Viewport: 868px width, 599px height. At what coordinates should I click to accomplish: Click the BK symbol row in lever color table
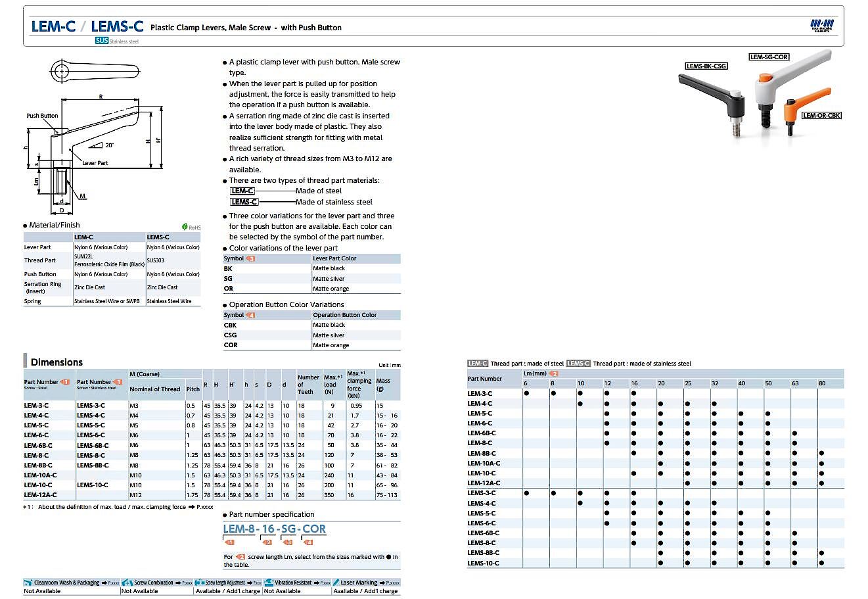[311, 268]
